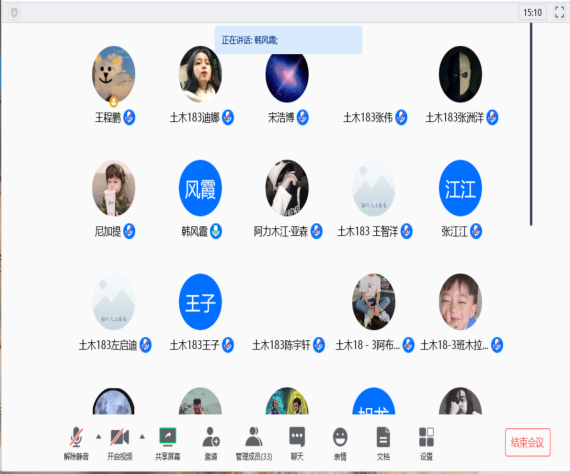The height and width of the screenshot is (474, 570).
Task: Toggle mic icon next to 王程鹏
Action: tap(129, 117)
